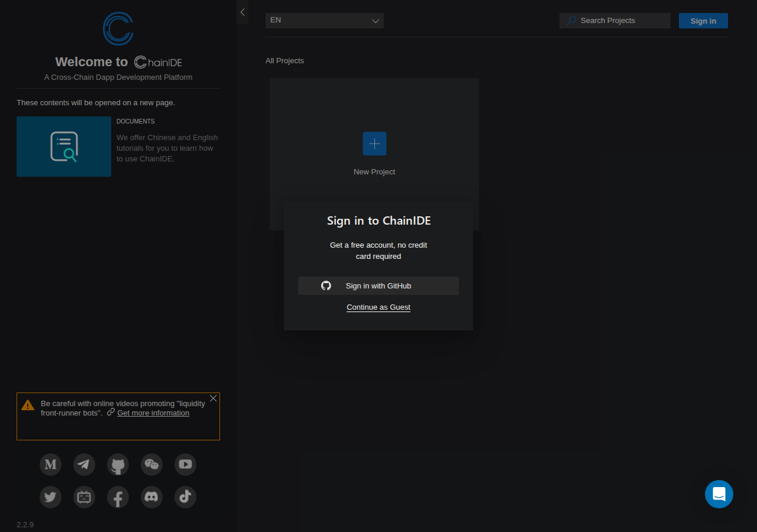The image size is (757, 532).
Task: Dismiss the liquidity bot warning notice
Action: click(x=213, y=398)
